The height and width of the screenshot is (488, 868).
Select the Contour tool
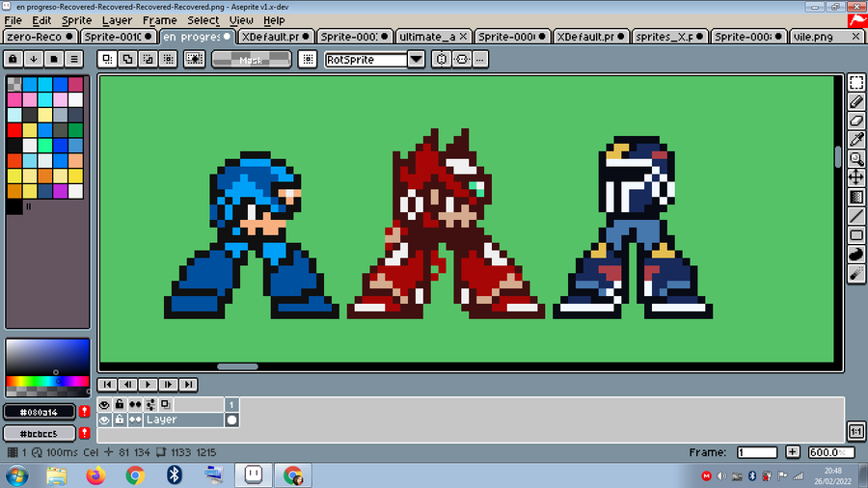[856, 254]
